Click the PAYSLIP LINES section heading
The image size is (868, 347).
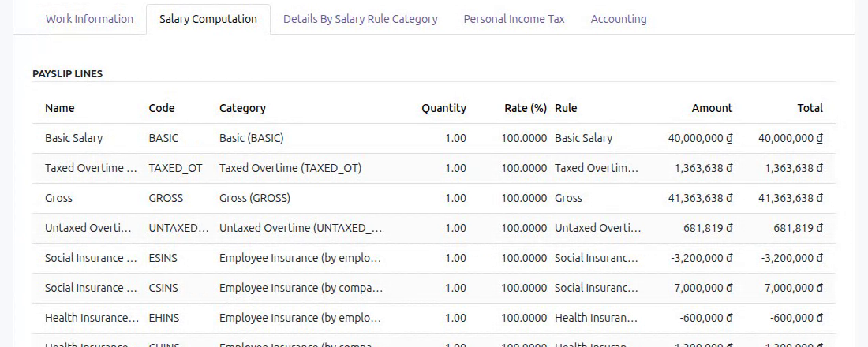pyautogui.click(x=68, y=73)
